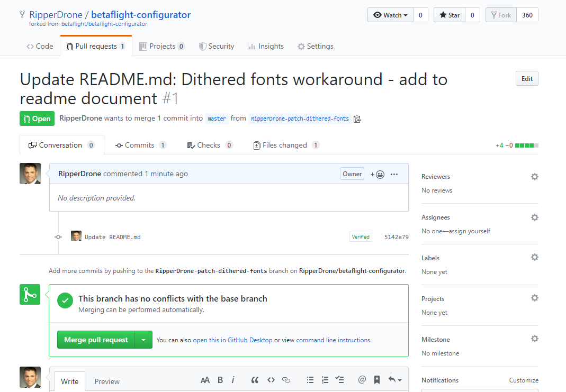Open the merge options dropdown arrow
This screenshot has width=566, height=392.
pyautogui.click(x=143, y=340)
